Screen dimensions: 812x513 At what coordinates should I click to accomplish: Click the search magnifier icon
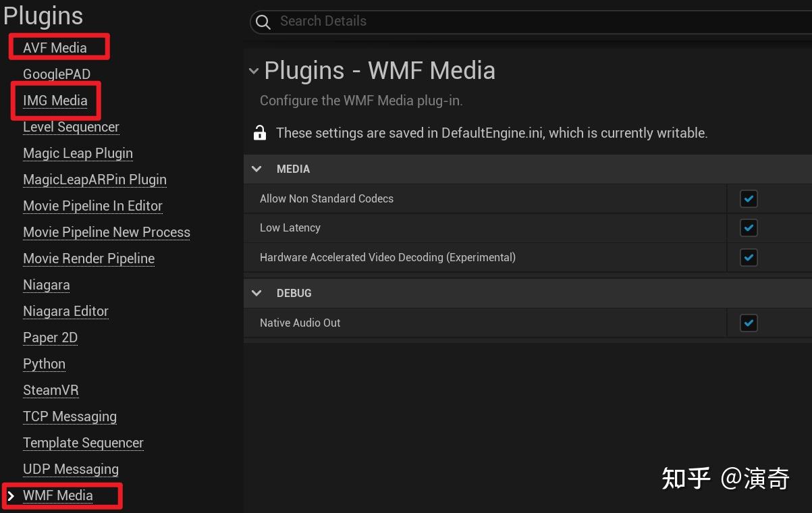point(263,22)
